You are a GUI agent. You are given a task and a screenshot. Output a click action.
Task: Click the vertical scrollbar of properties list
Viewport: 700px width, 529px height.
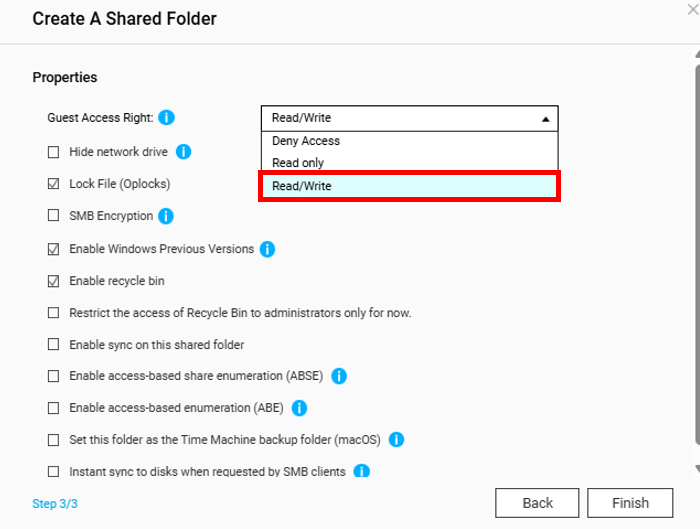click(697, 254)
